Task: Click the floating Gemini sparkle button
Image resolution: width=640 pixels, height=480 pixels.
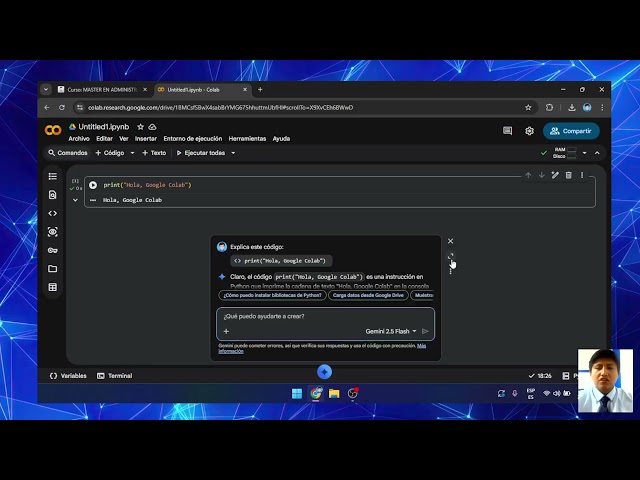Action: coord(324,372)
